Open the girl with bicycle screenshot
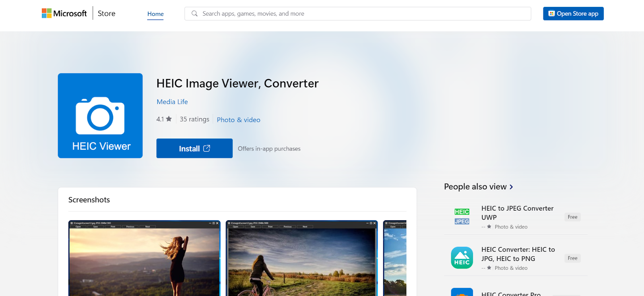The width and height of the screenshot is (644, 296). [x=302, y=258]
